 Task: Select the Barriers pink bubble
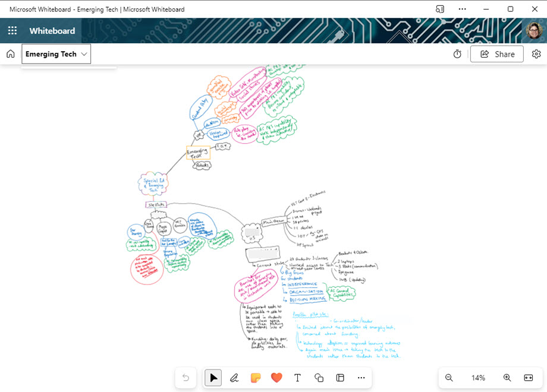(255, 286)
